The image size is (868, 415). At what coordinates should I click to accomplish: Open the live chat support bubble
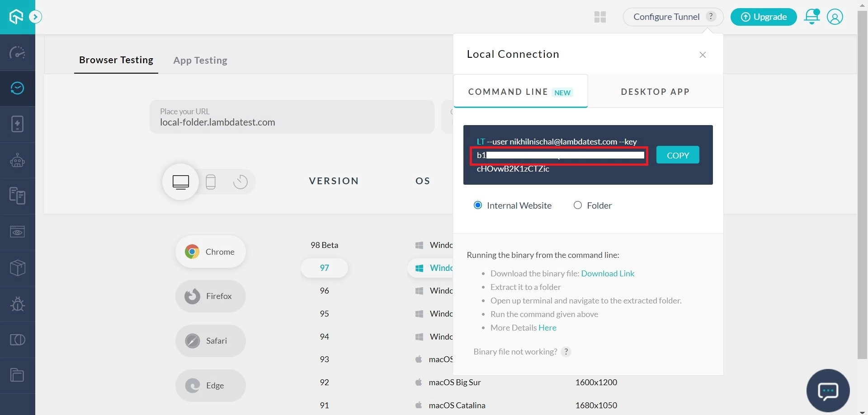pos(828,391)
